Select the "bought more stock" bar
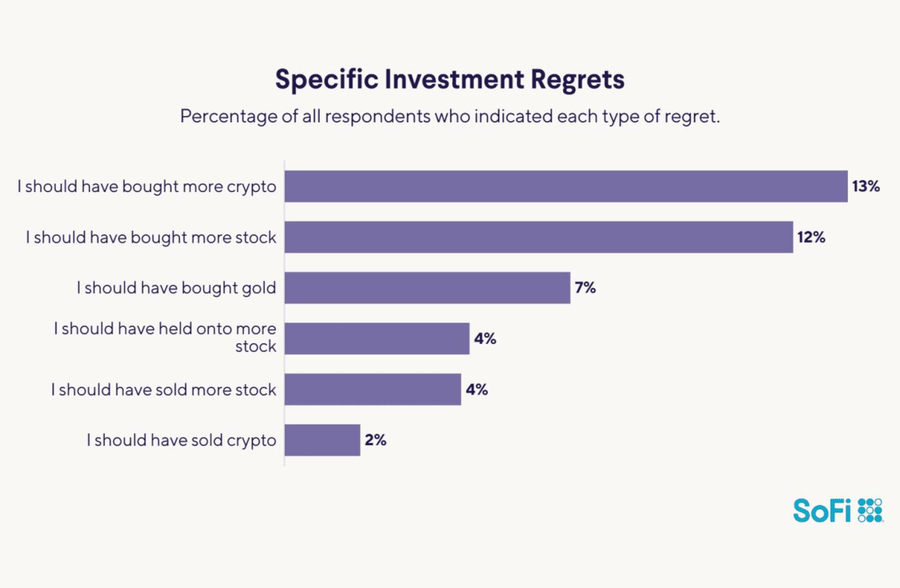The image size is (900, 588). click(x=538, y=237)
